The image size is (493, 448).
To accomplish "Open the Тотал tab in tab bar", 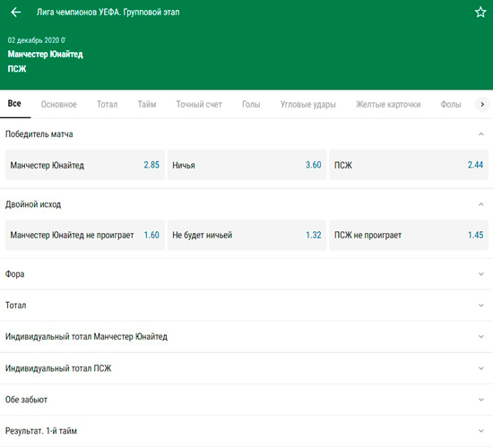I will coord(108,104).
